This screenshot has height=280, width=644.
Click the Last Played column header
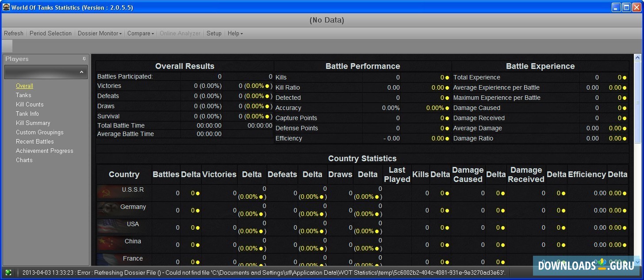click(397, 174)
